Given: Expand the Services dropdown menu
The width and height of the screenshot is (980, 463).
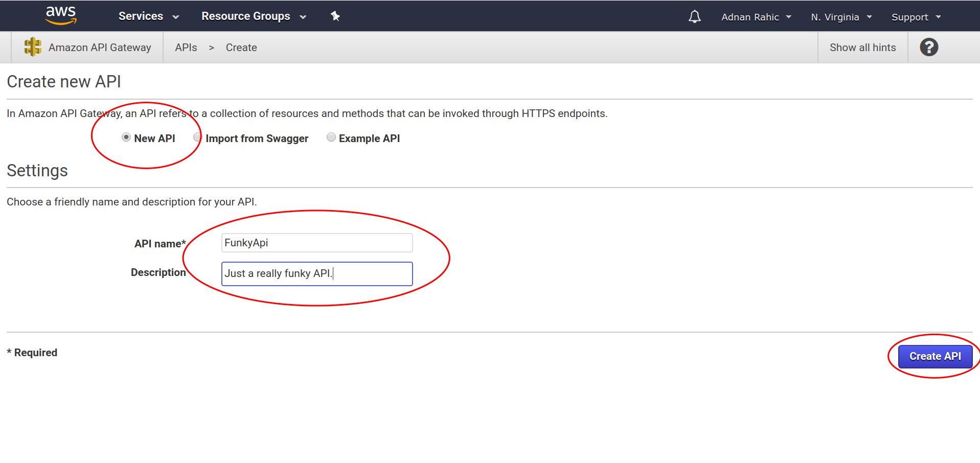Looking at the screenshot, I should click(x=149, y=16).
